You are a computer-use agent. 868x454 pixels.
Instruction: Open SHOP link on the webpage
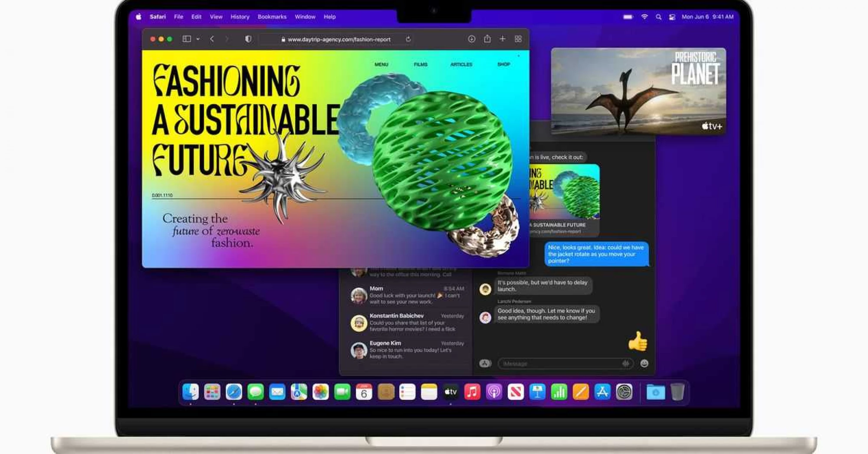pyautogui.click(x=503, y=64)
